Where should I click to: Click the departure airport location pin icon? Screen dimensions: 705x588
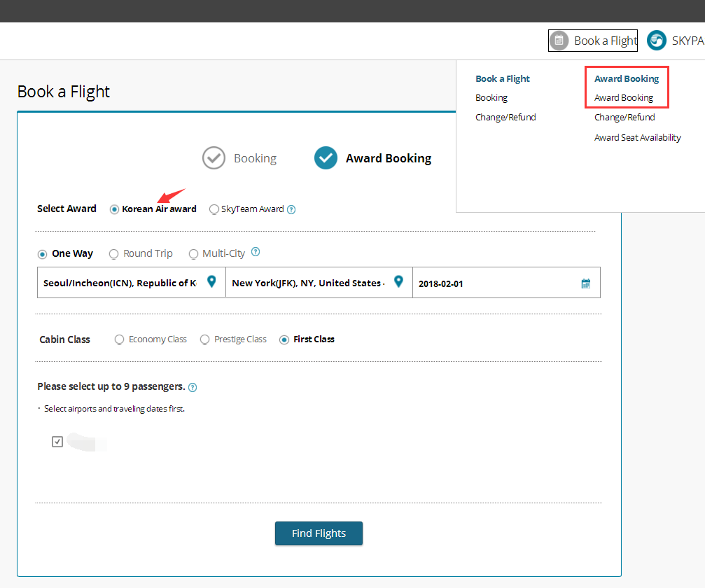211,281
